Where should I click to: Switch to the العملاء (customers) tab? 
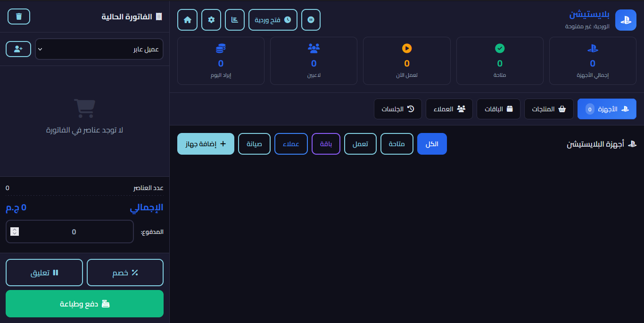pyautogui.click(x=449, y=109)
